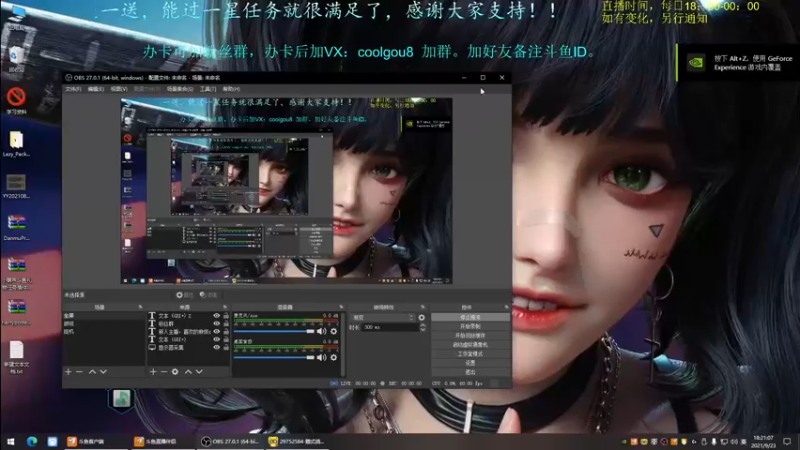Lock the display capture source

[226, 347]
